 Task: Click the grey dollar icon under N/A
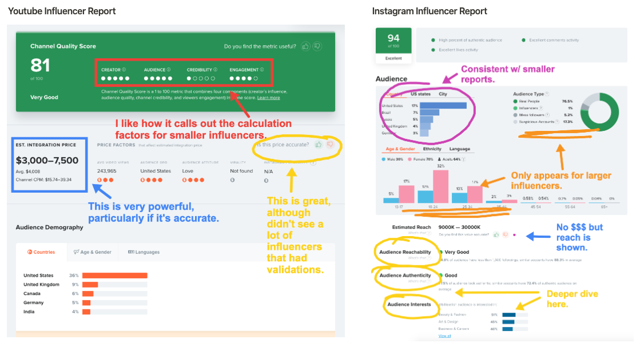click(x=266, y=180)
